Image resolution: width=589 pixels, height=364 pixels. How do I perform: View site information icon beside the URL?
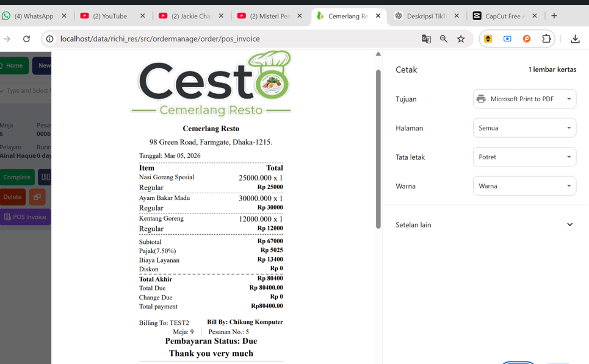[50, 39]
